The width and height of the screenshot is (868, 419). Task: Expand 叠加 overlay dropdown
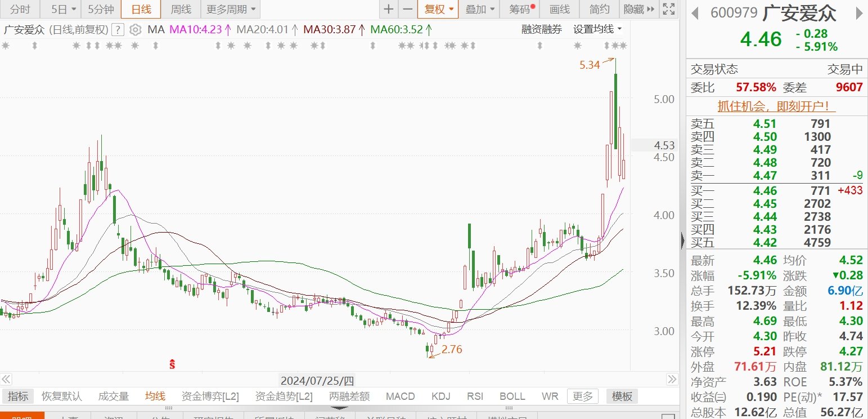(x=480, y=9)
